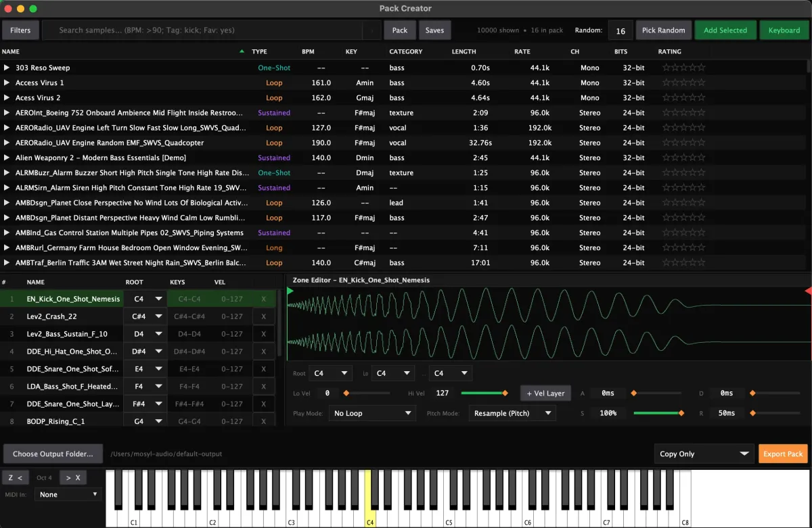Play the Access Virus 1 sample
Image resolution: width=812 pixels, height=528 pixels.
(x=7, y=82)
